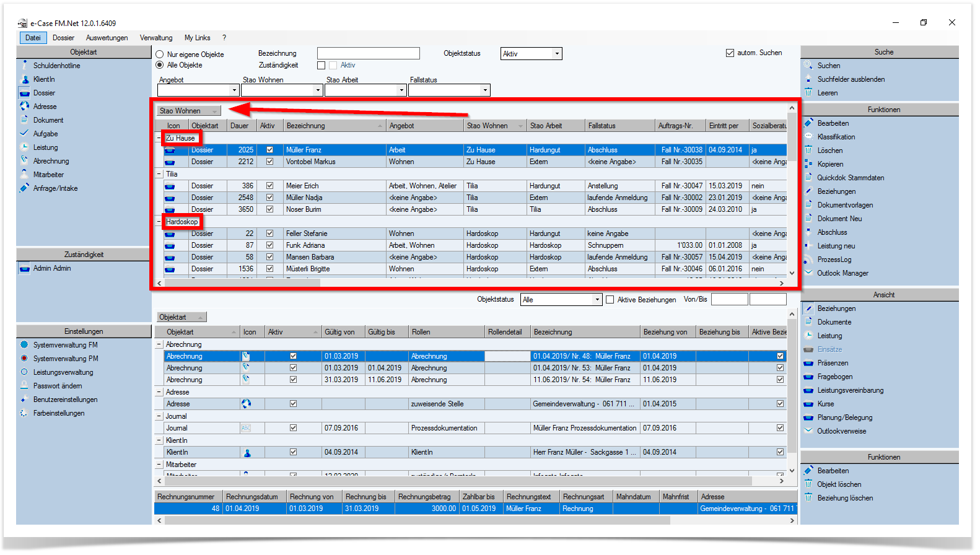Open the Aufgabe checkmark icon
980x555 pixels.
pos(25,133)
